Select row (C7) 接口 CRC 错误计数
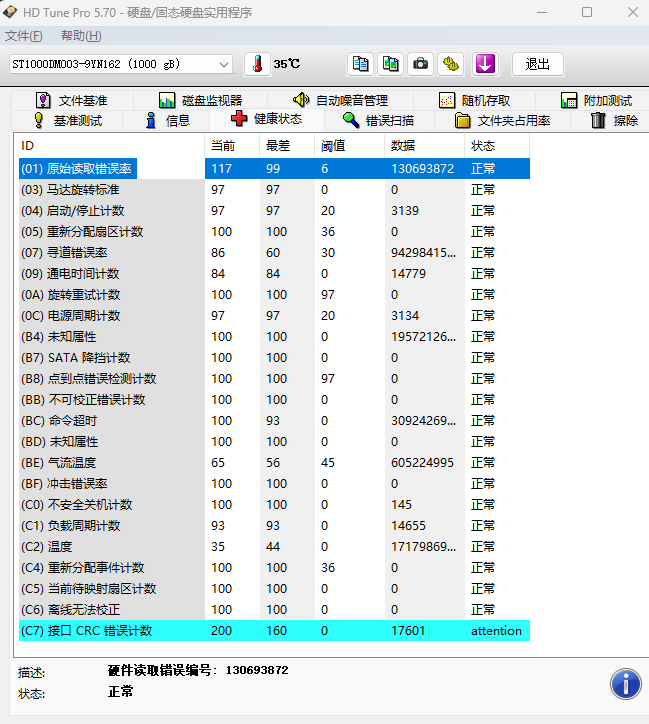The image size is (649, 724). [274, 631]
